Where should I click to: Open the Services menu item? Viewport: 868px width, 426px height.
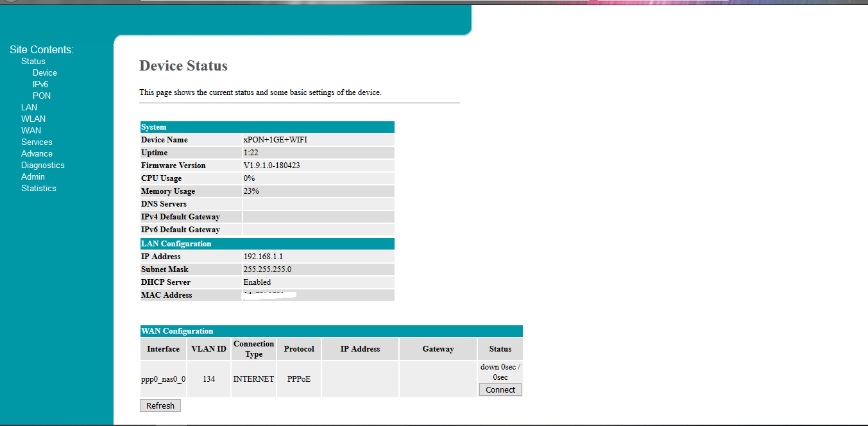(x=37, y=142)
